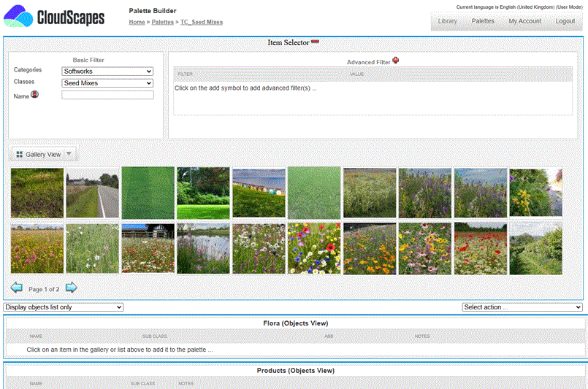This screenshot has width=588, height=389.
Task: Open the Palettes menu in the top navigation
Action: pyautogui.click(x=483, y=21)
